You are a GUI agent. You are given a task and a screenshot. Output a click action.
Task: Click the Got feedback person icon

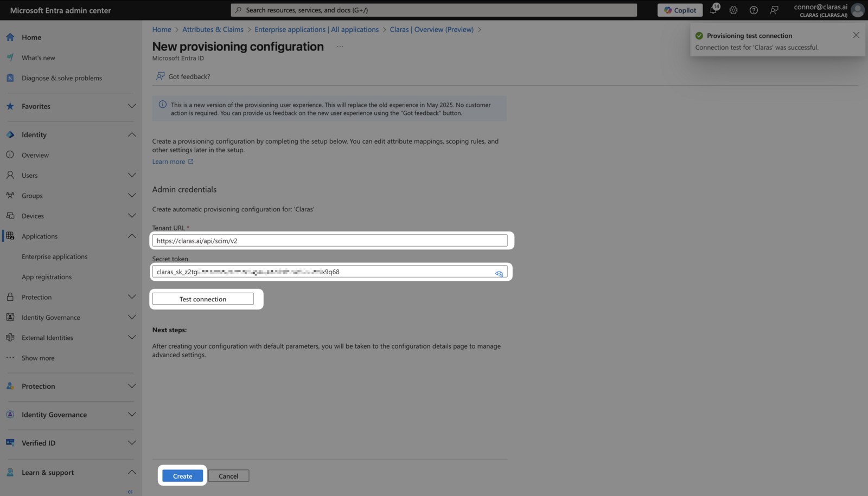click(161, 76)
